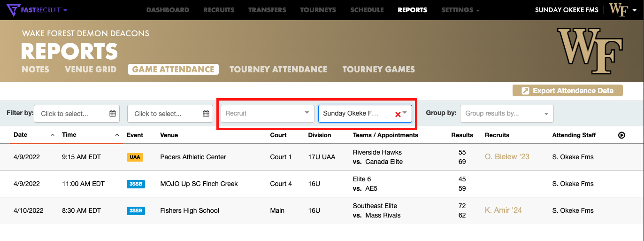Open the WF account dropdown caret
This screenshot has height=241, width=644.
[x=634, y=10]
